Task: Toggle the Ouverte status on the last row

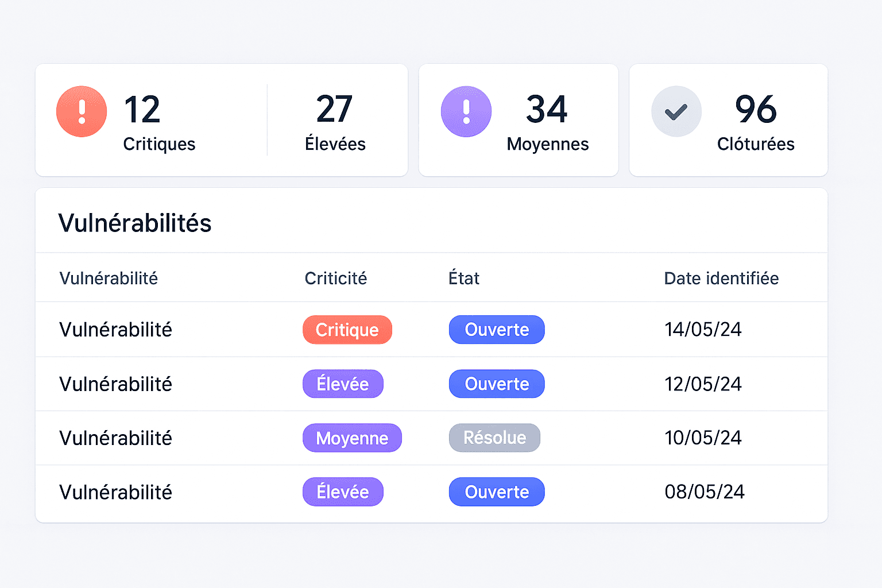Action: [497, 492]
